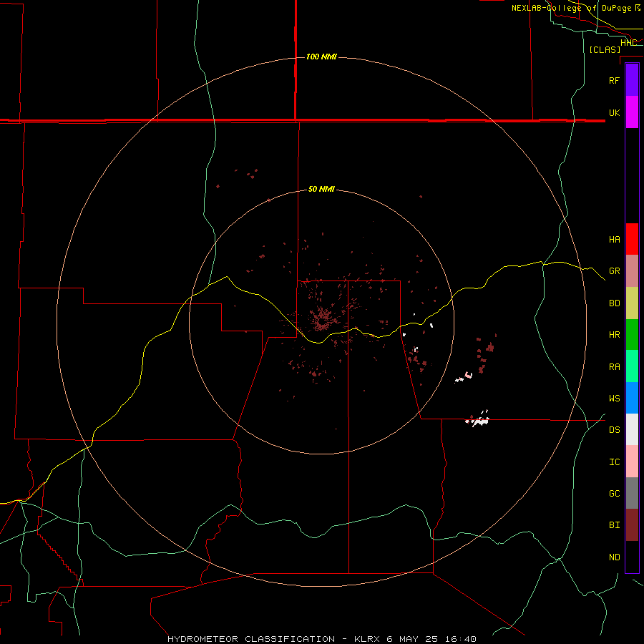644x644 pixels.
Task: Select the pink IC legend swatch
Action: tap(632, 462)
